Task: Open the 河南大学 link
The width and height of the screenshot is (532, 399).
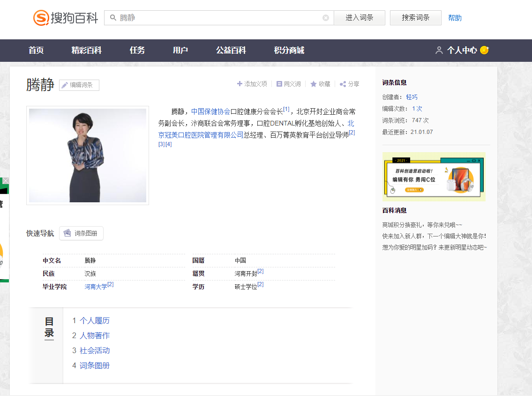Action: (96, 287)
